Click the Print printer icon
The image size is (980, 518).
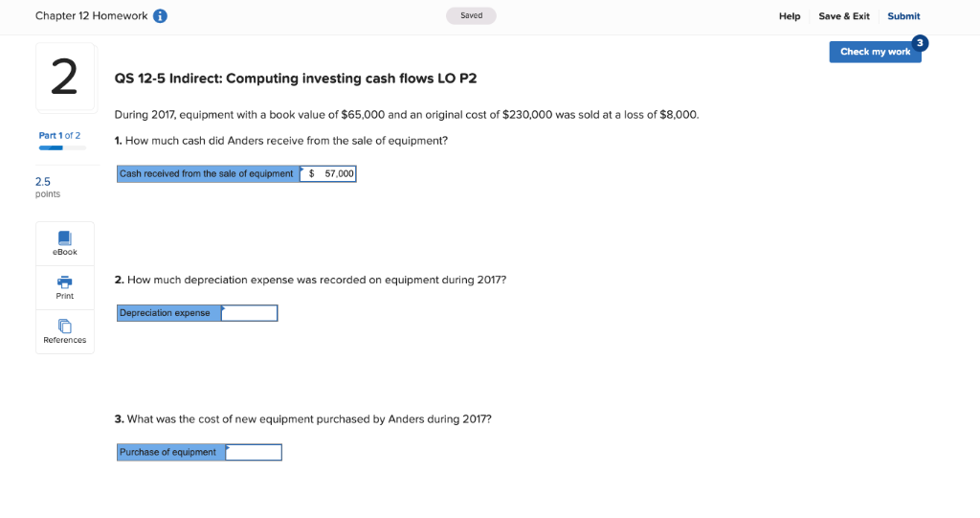(65, 282)
